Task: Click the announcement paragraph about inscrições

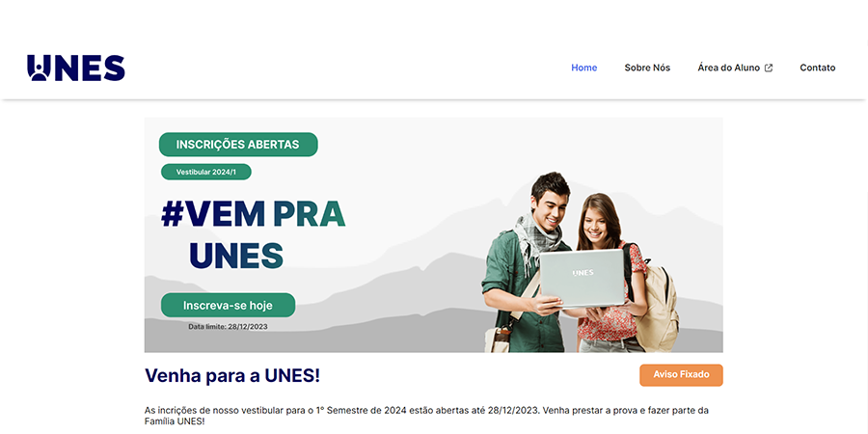Action: (426, 417)
